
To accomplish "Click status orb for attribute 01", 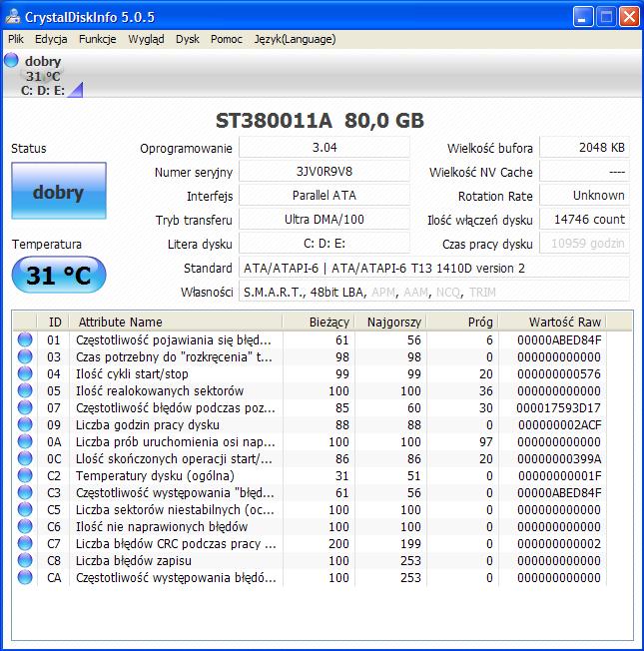I will click(x=25, y=339).
